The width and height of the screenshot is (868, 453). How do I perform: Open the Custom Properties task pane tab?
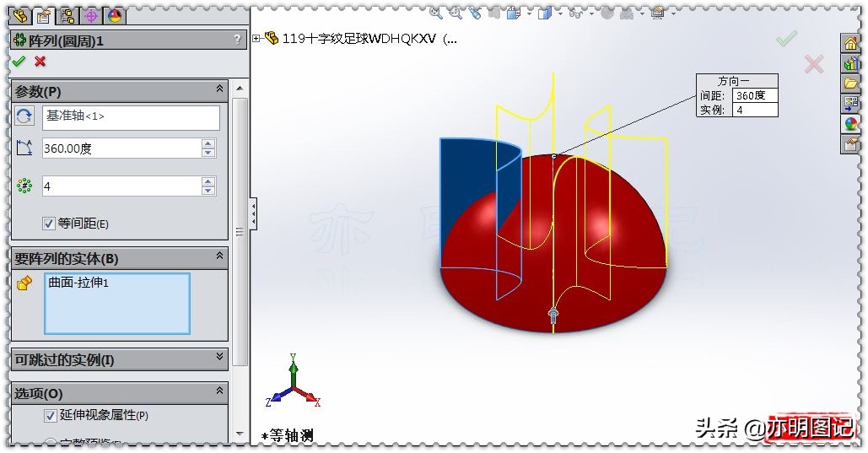tap(850, 144)
